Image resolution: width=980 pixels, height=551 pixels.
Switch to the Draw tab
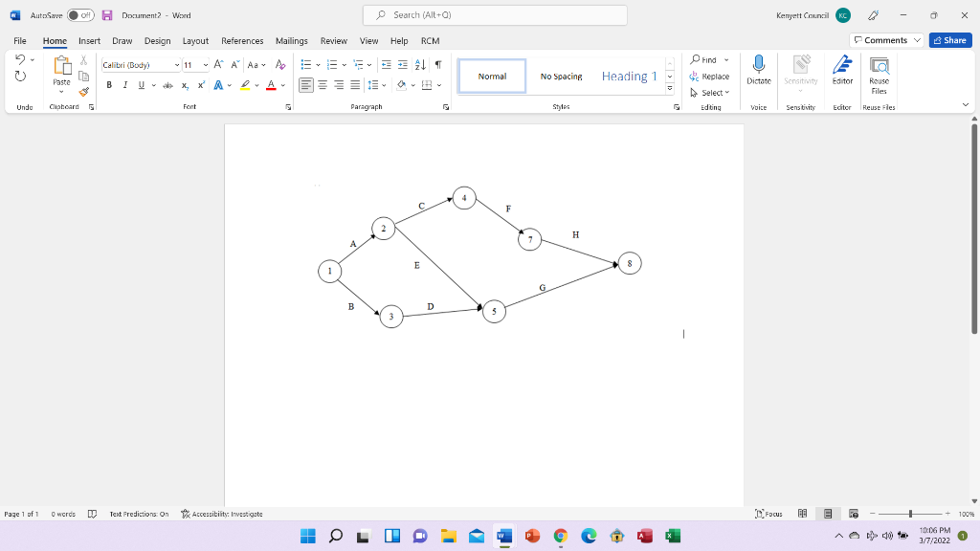pos(122,40)
